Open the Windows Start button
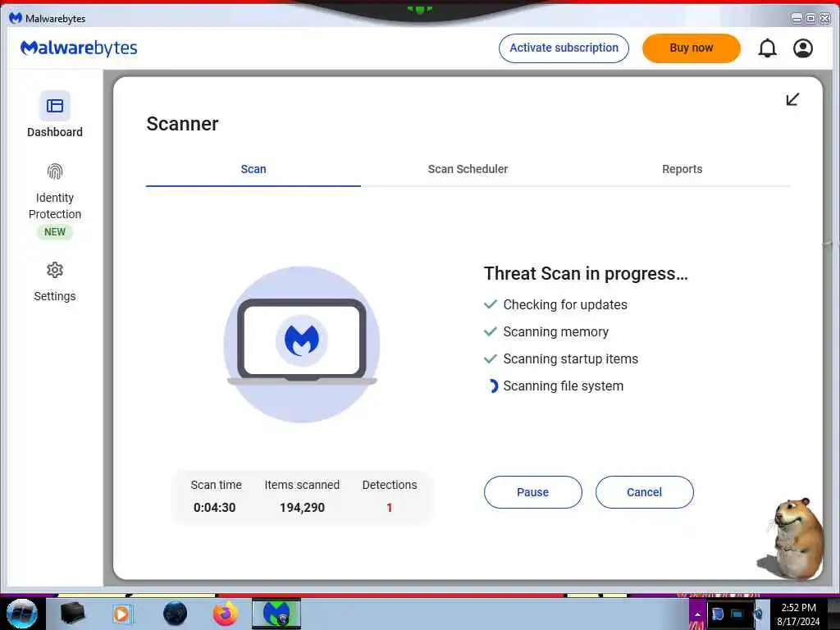The image size is (840, 630). [x=22, y=614]
